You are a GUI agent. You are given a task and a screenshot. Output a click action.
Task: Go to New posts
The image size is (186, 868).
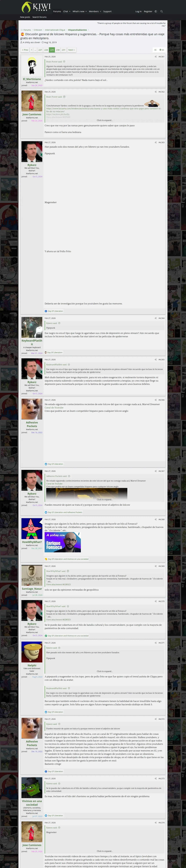coord(25,17)
